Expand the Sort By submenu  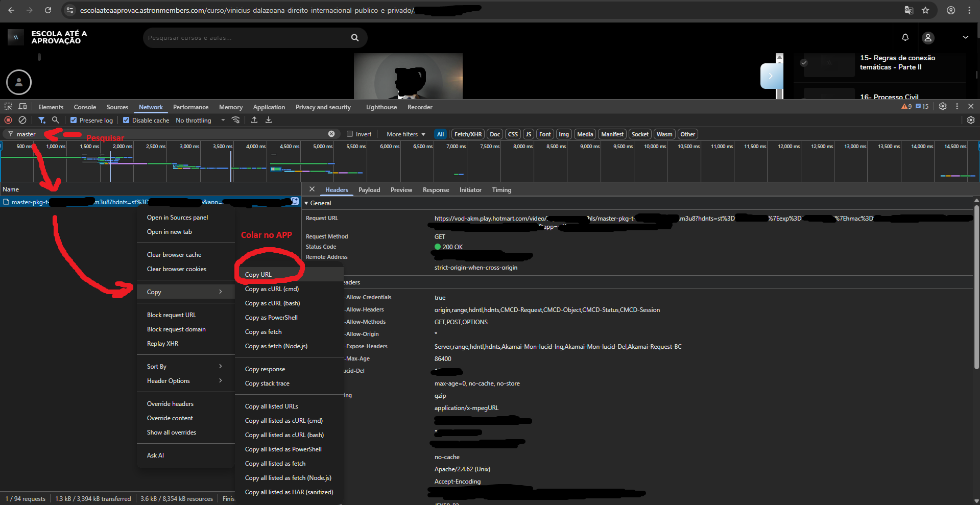point(185,367)
